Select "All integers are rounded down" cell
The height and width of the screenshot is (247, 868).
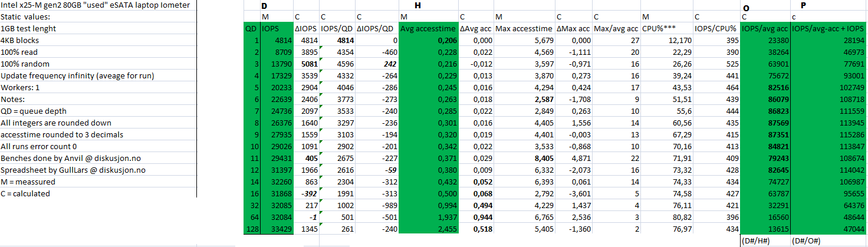pyautogui.click(x=56, y=123)
